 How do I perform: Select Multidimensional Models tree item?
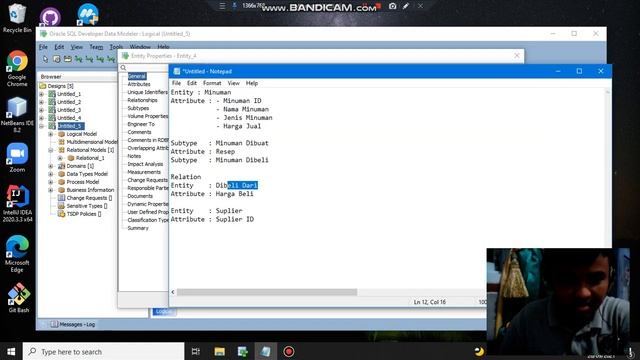point(91,142)
